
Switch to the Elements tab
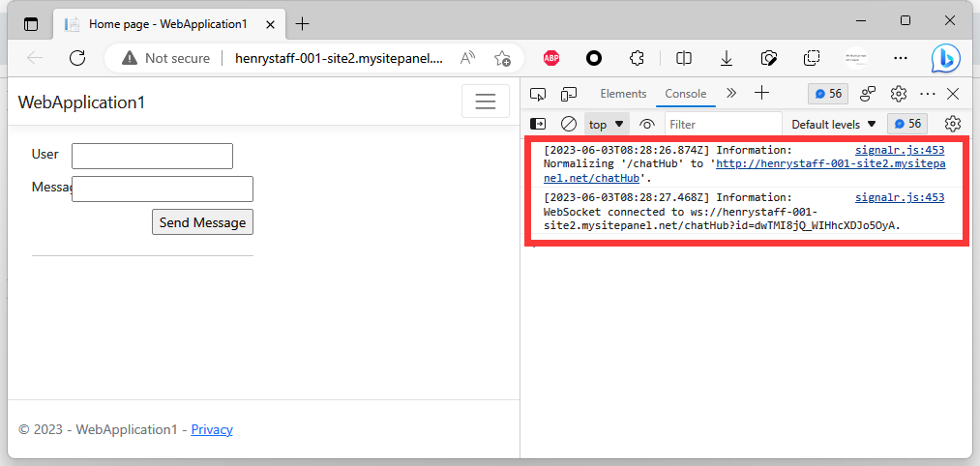point(623,94)
